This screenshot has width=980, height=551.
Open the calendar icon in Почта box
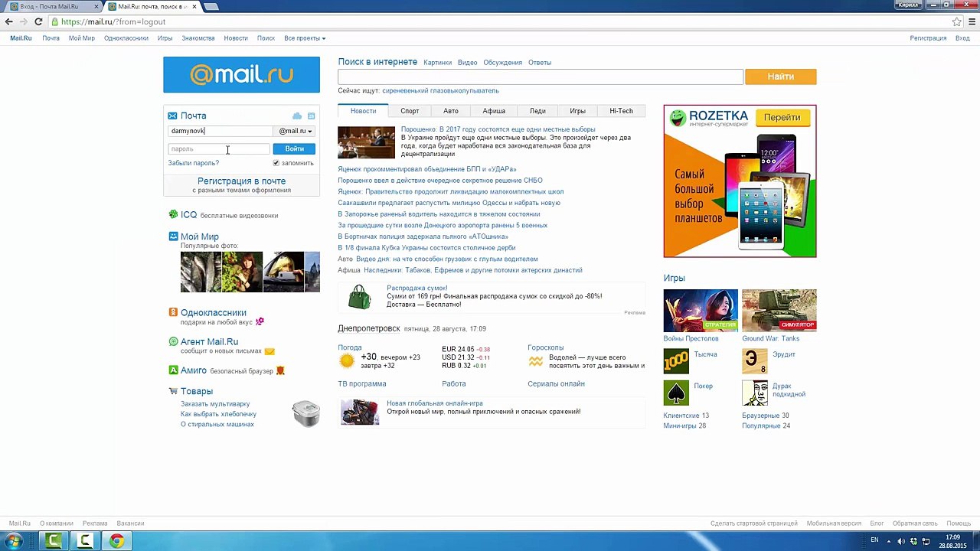point(311,116)
